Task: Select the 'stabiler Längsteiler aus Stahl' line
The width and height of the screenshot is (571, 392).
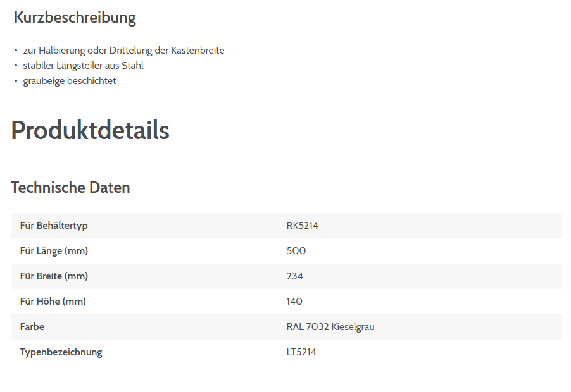Action: point(83,66)
